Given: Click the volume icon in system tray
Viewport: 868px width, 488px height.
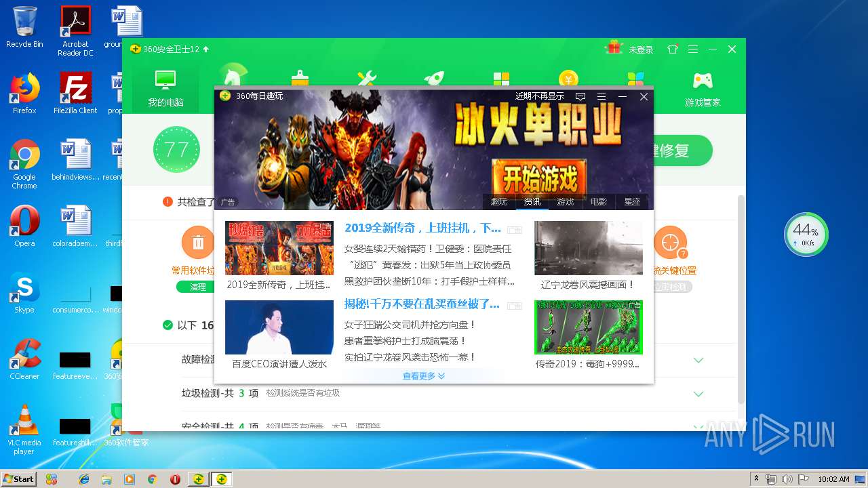Looking at the screenshot, I should 787,479.
